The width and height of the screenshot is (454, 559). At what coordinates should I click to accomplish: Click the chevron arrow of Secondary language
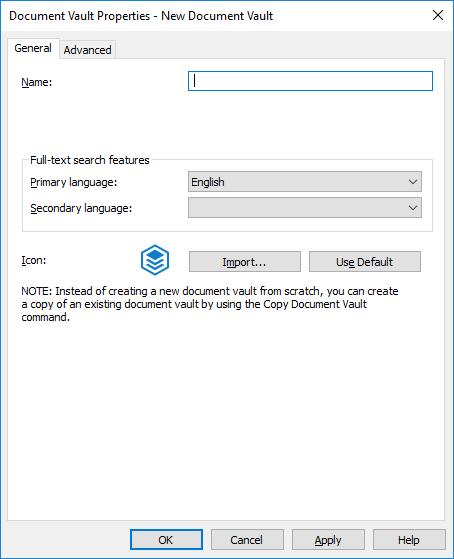coord(413,207)
